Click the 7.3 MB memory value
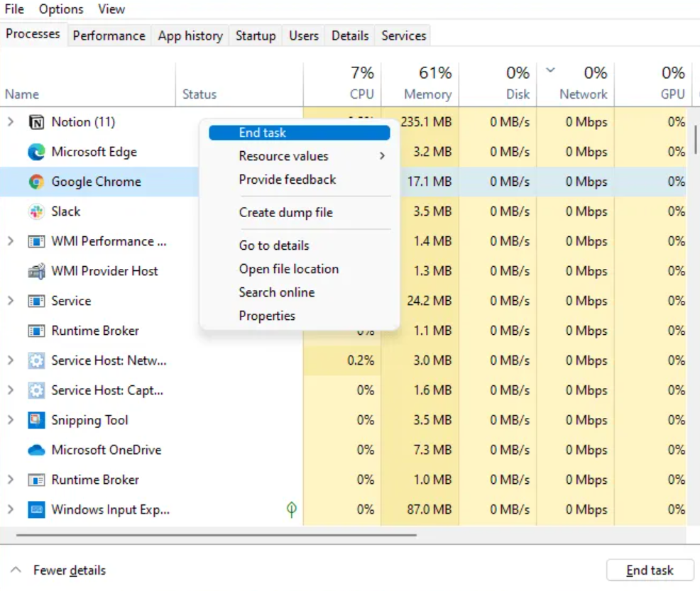700x591 pixels. 432,450
